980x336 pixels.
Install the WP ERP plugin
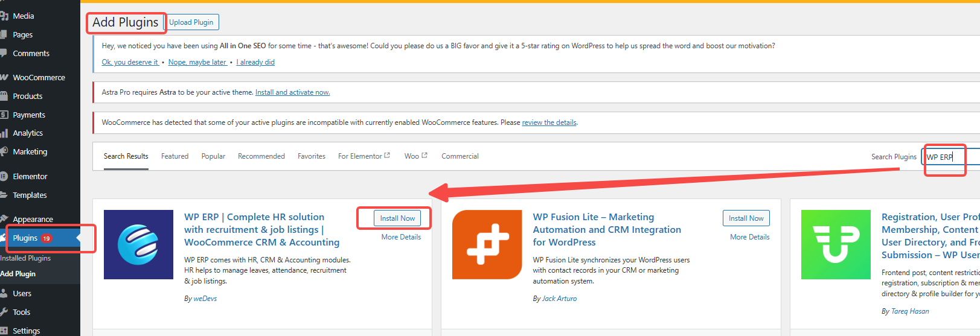397,218
